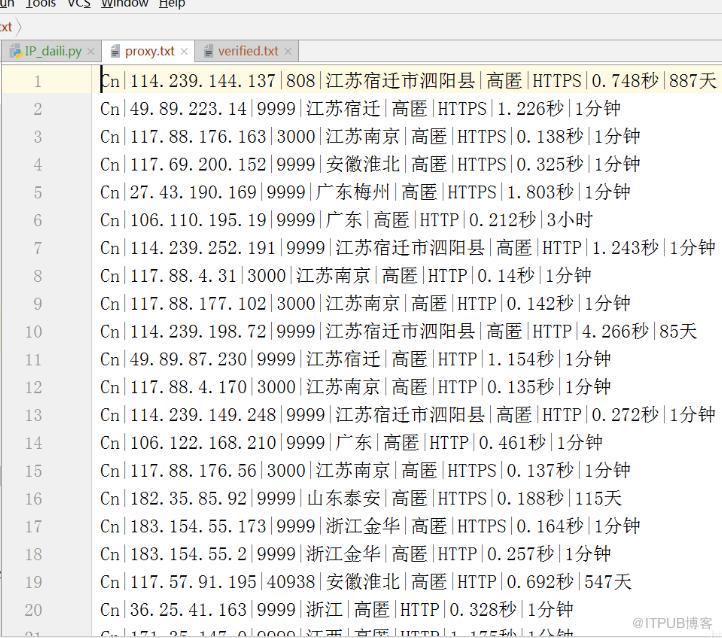This screenshot has width=722, height=638.
Task: Click the IP 117.88.176.163 on line 3
Action: pyautogui.click(x=198, y=137)
